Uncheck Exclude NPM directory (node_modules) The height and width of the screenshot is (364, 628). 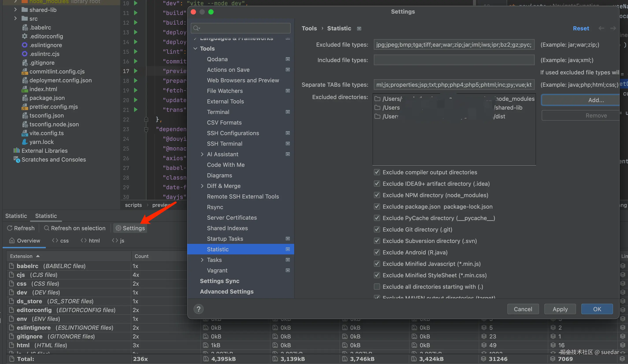[377, 195]
